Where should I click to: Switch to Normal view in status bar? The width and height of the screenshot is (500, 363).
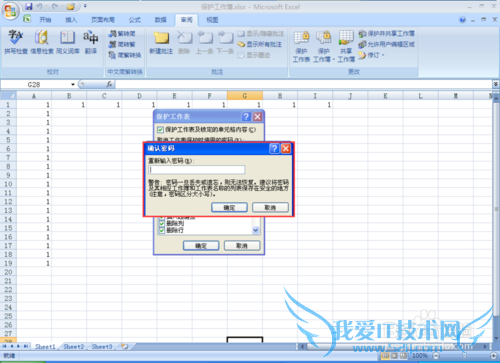point(385,356)
